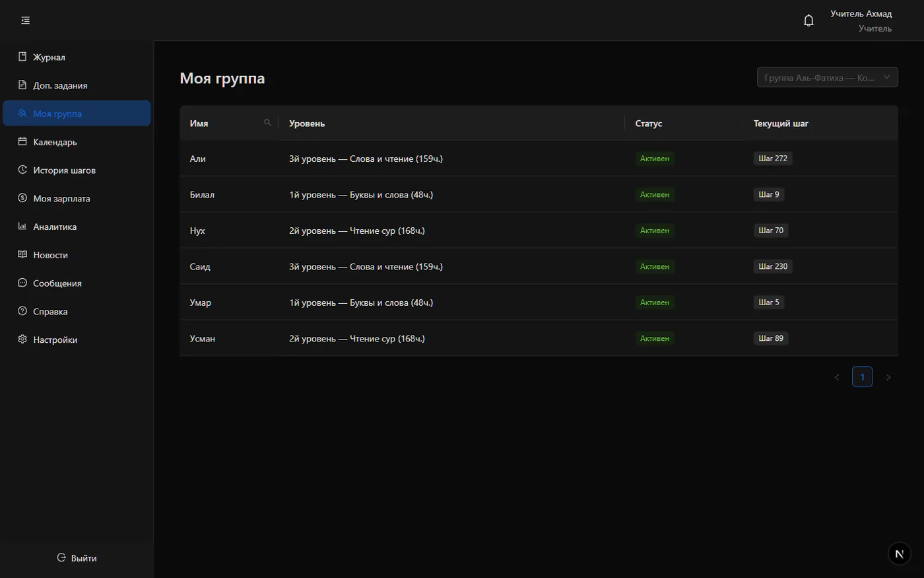Click the Аналитика chart icon

coord(22,227)
